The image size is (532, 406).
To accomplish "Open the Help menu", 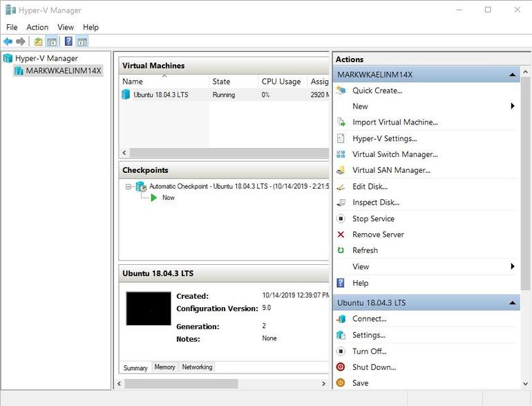I will (91, 27).
